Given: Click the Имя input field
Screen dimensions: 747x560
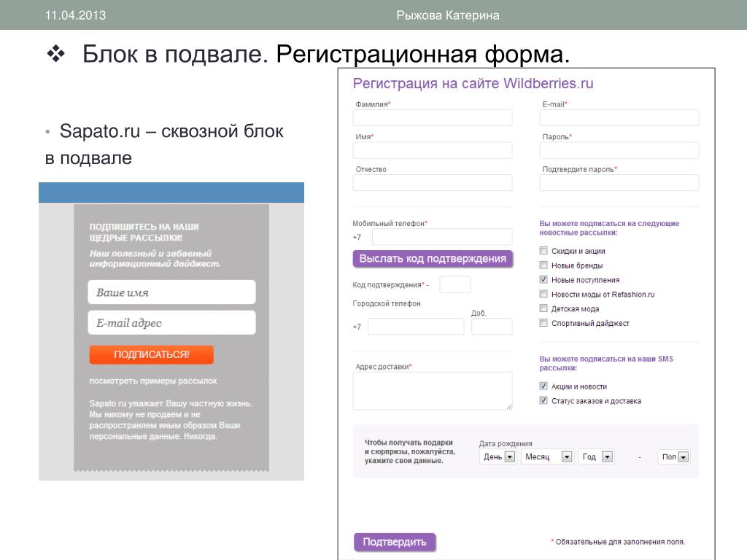Looking at the screenshot, I should tap(433, 150).
